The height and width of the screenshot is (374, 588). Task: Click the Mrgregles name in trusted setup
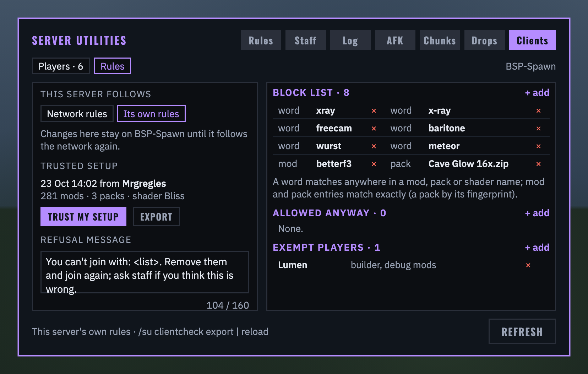(x=144, y=184)
